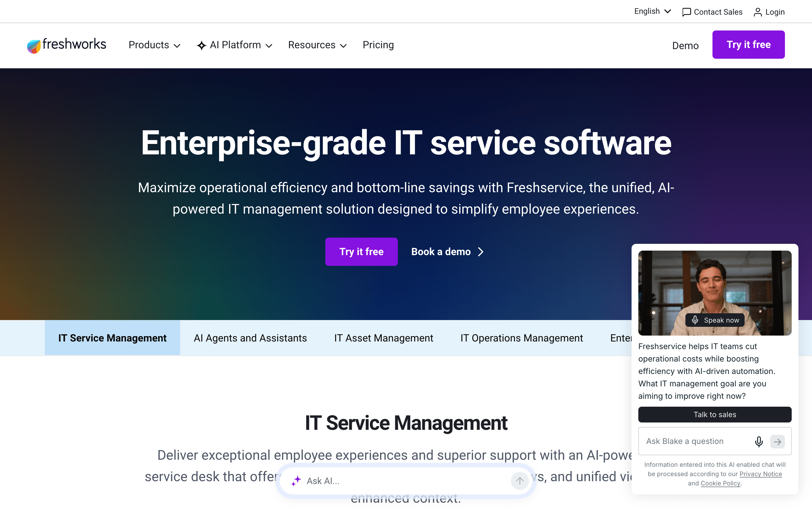Focus the Ask AI input field
812x508 pixels.
(x=406, y=481)
